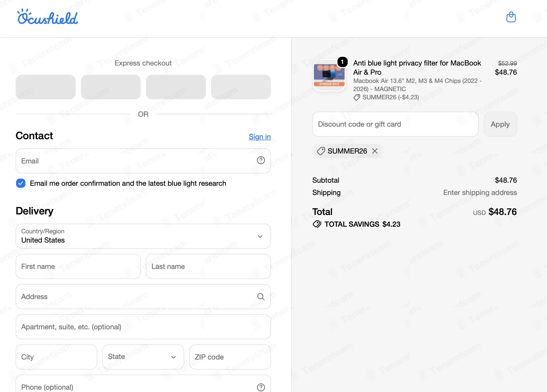Click the Ocushield logo

click(x=48, y=17)
